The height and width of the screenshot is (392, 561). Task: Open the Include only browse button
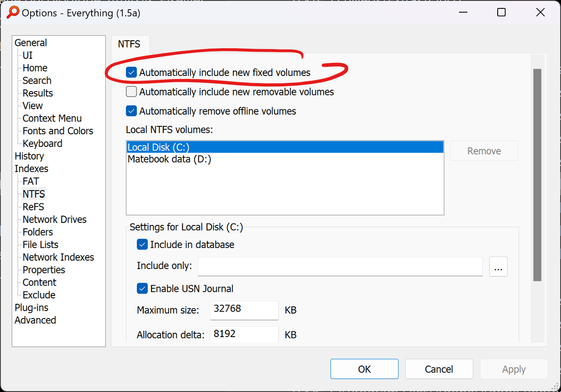(498, 267)
